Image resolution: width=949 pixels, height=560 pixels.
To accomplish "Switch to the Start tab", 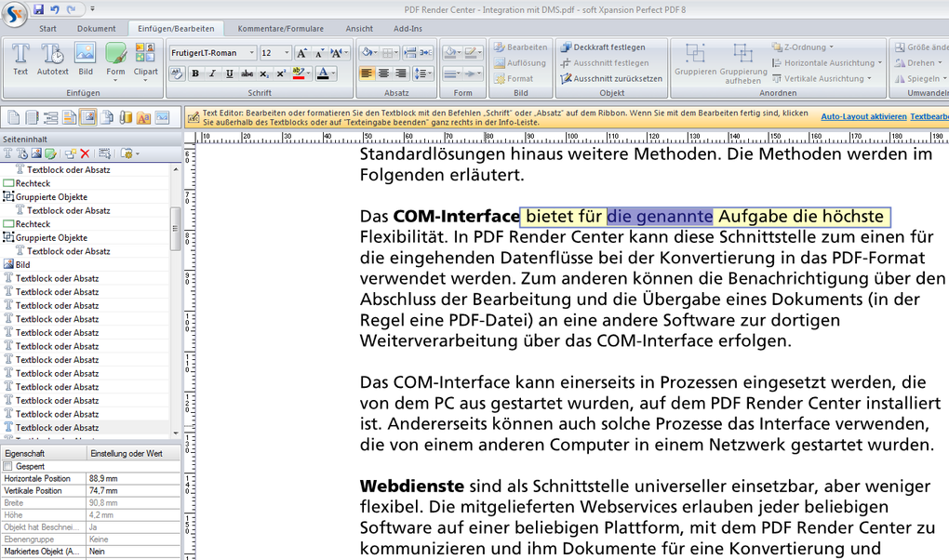I will [47, 29].
